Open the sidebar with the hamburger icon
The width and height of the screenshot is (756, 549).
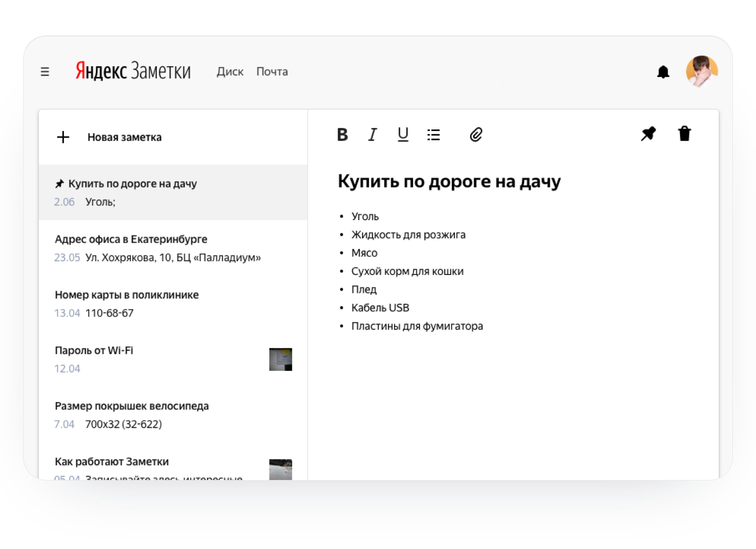point(45,71)
